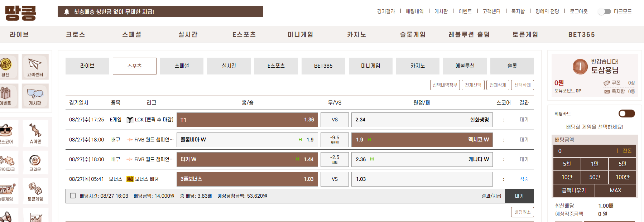Click the 슬롯게임 slot machine sidebar icon

(7, 192)
